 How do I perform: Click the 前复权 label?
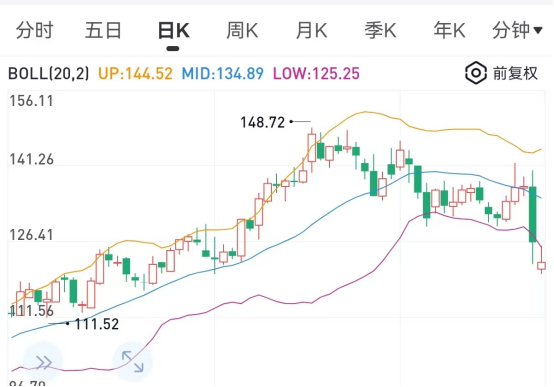coord(515,74)
